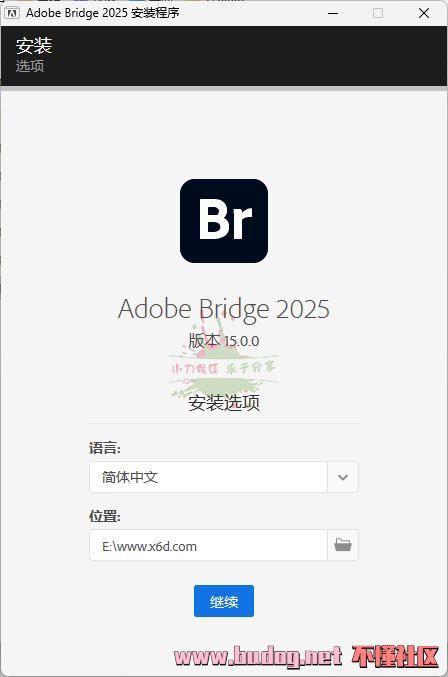Close the Adobe Bridge 2025 installer
This screenshot has width=448, height=677.
pyautogui.click(x=424, y=13)
